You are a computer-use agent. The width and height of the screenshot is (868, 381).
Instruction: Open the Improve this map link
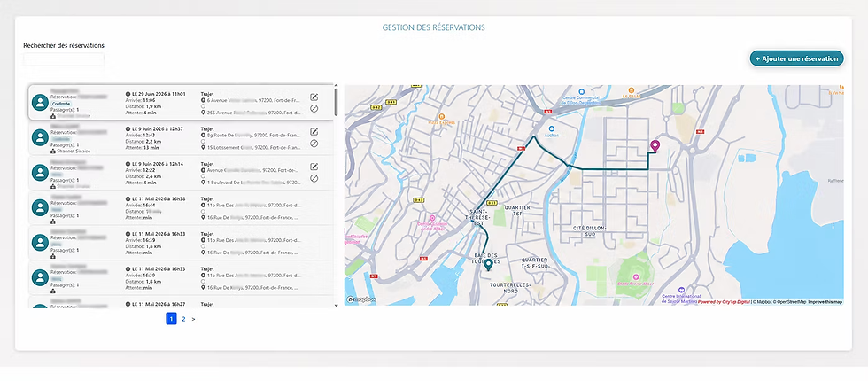coord(825,302)
